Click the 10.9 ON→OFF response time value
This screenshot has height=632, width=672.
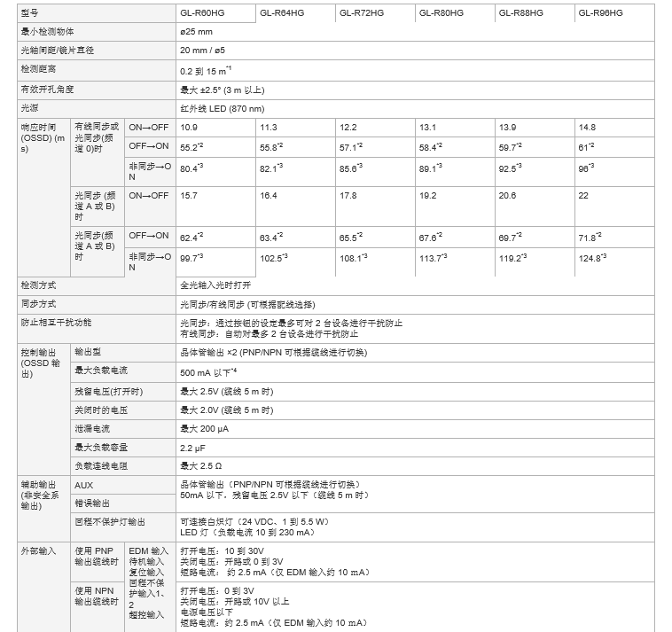click(189, 128)
